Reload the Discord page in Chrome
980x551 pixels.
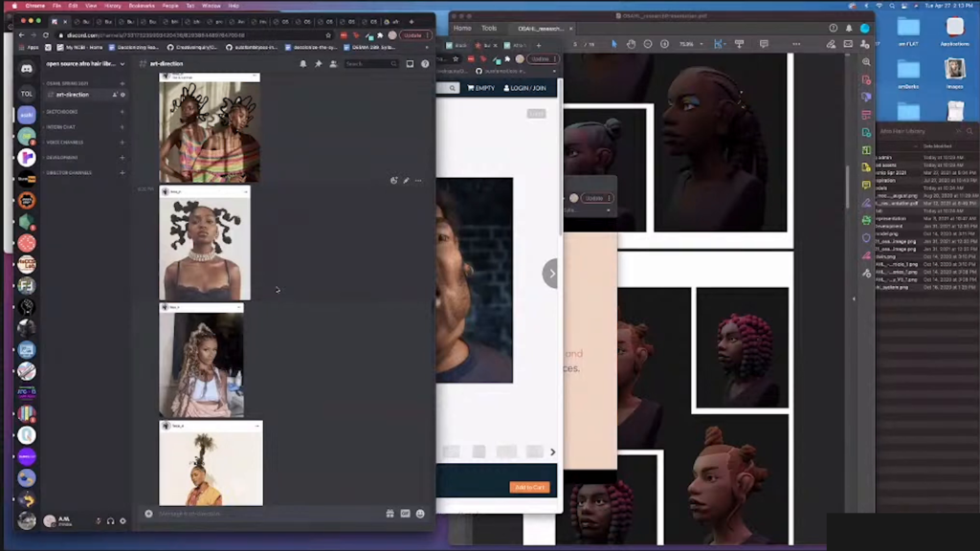(46, 35)
